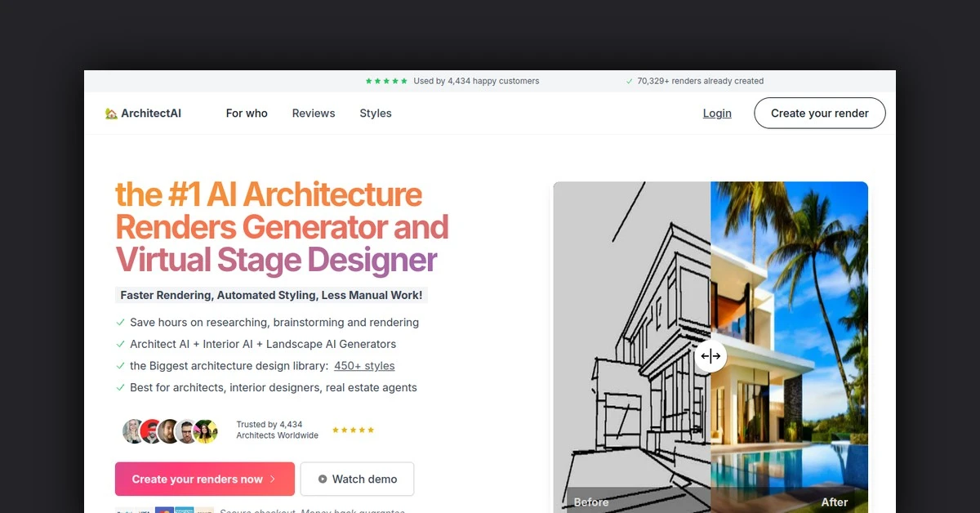
Task: Click the play icon inside Watch demo
Action: click(x=322, y=479)
